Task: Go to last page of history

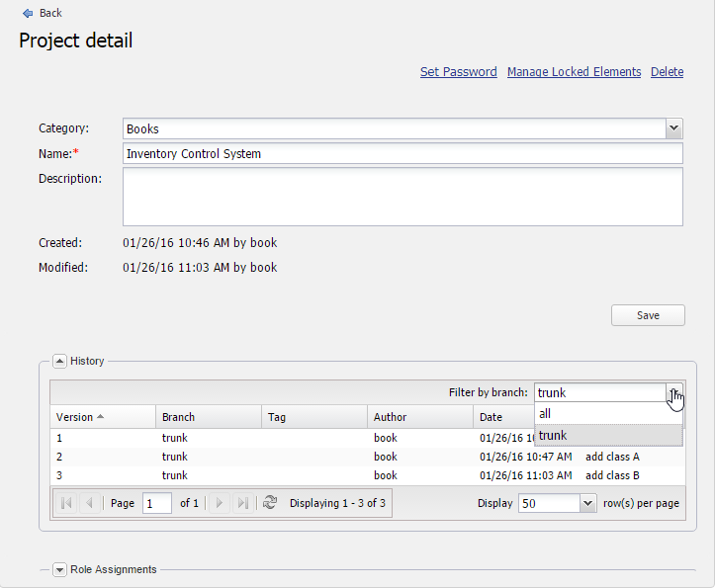Action: pyautogui.click(x=243, y=503)
